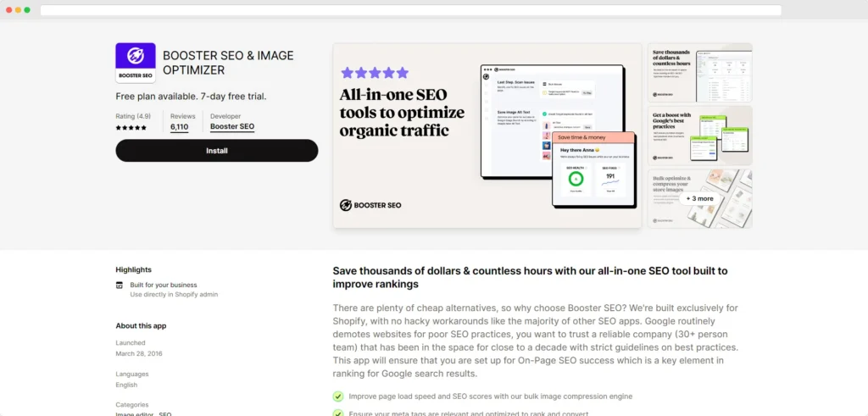Viewport: 868px width, 416px height.
Task: Click 'Free plan available. 7-day free trial.'
Action: [191, 97]
